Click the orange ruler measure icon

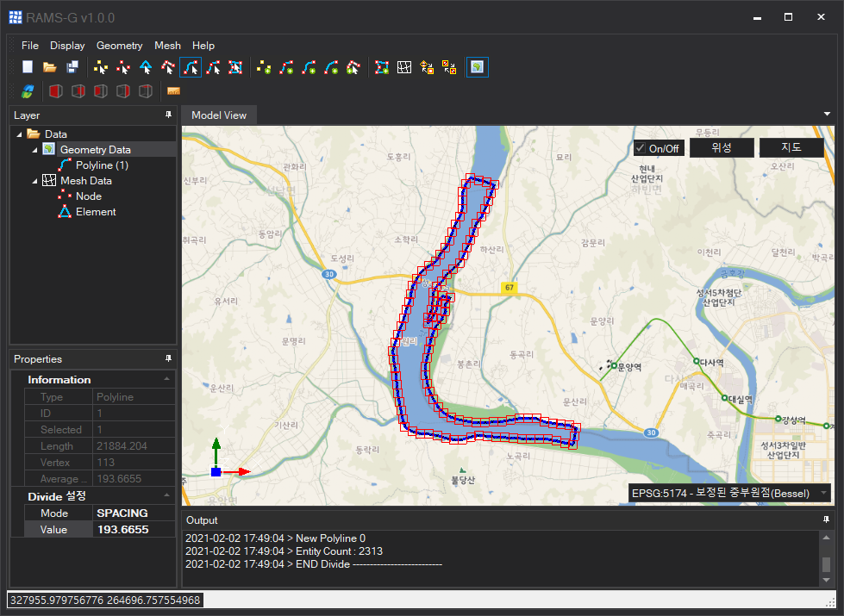[173, 91]
